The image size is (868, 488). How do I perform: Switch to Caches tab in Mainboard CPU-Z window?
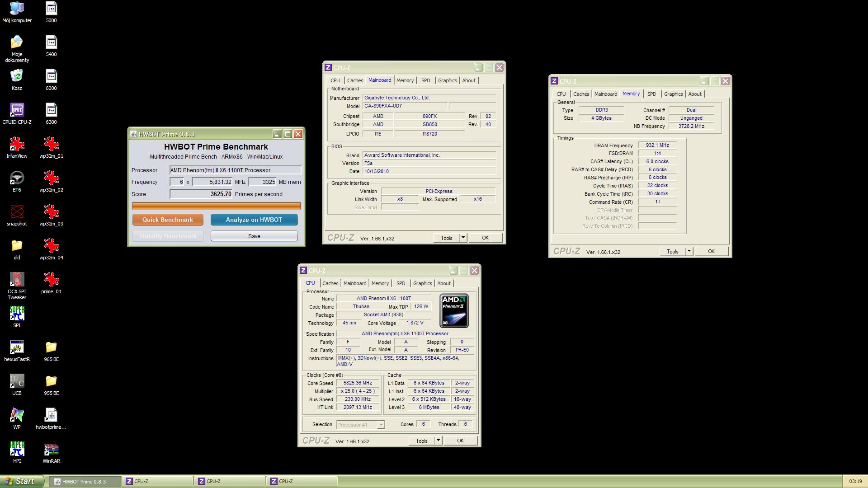(355, 80)
